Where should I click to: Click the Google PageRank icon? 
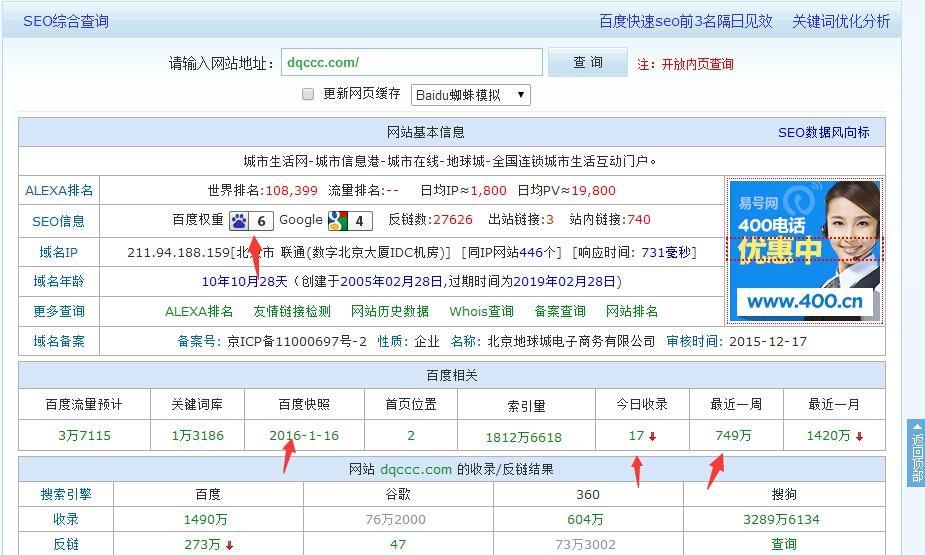click(338, 221)
